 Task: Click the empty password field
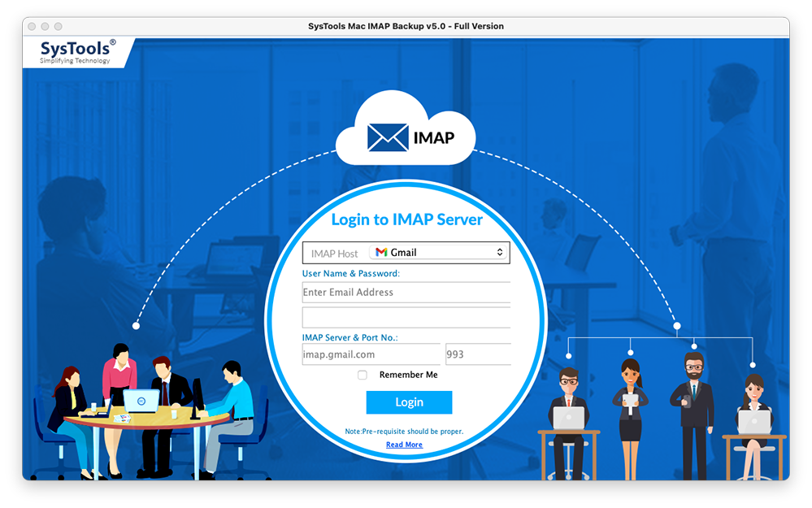406,318
